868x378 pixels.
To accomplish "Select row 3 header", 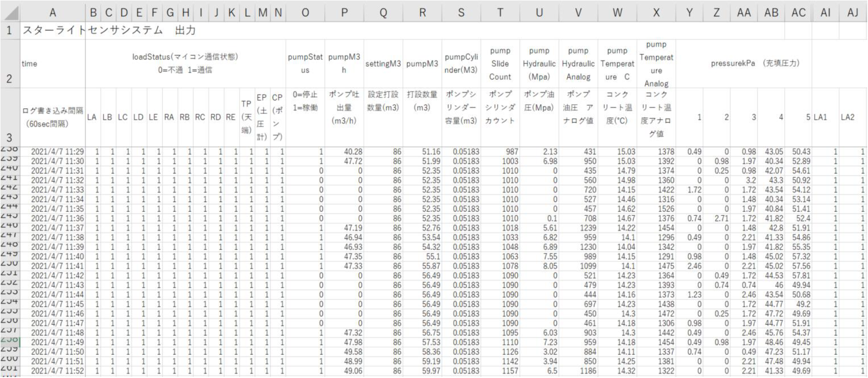I will pyautogui.click(x=10, y=117).
